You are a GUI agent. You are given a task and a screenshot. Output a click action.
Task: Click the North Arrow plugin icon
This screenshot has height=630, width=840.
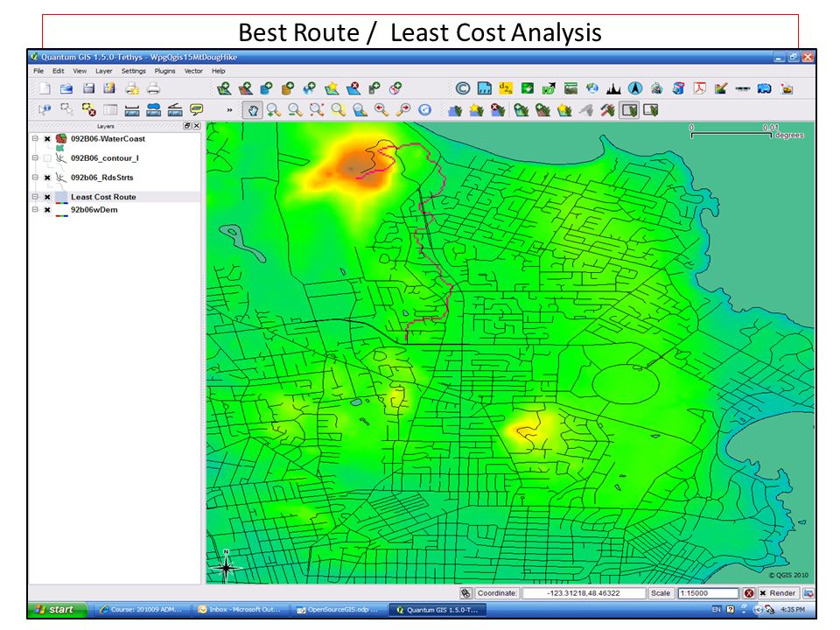(x=635, y=88)
